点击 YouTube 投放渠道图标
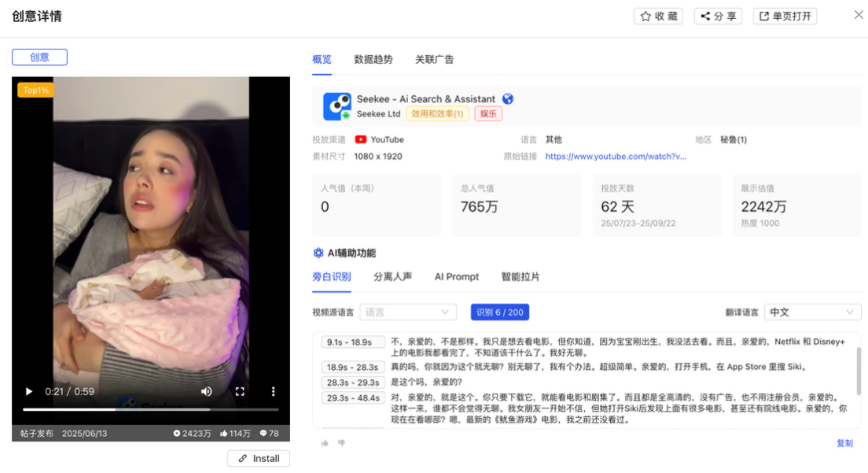The width and height of the screenshot is (868, 473). pyautogui.click(x=361, y=139)
